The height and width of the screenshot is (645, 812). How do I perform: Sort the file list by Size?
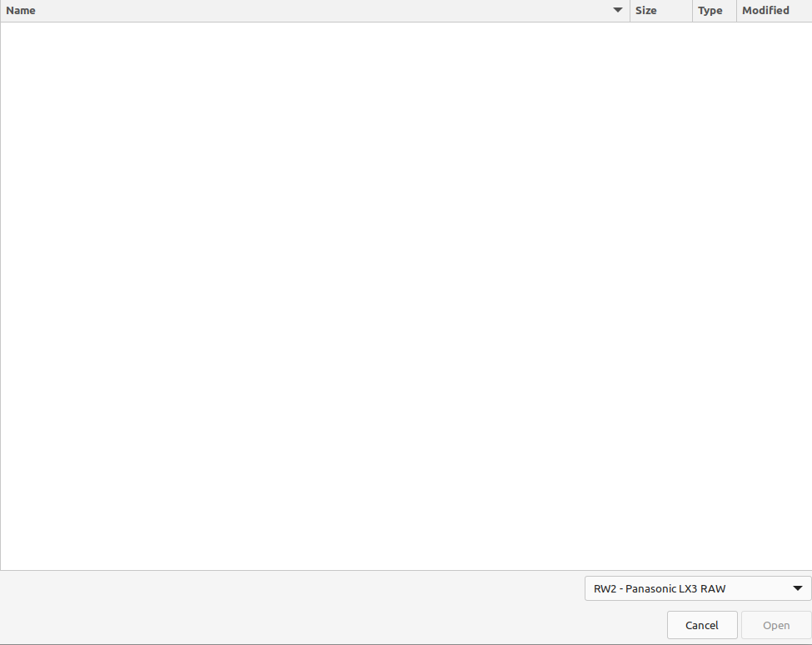coord(660,10)
